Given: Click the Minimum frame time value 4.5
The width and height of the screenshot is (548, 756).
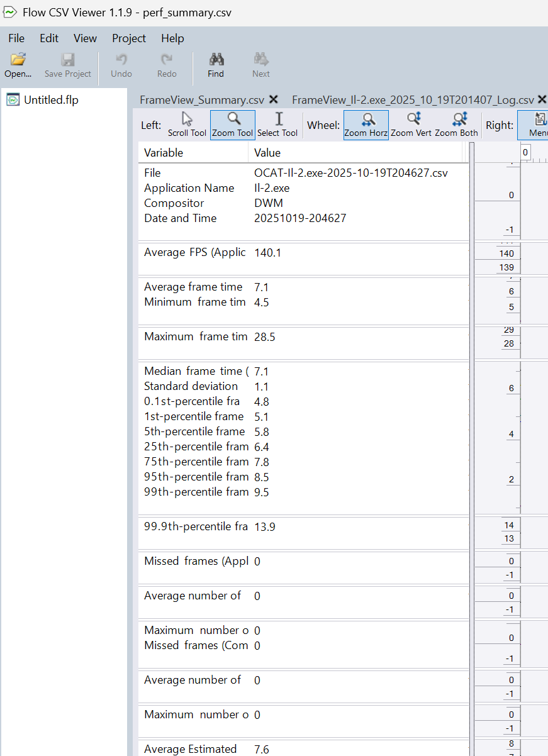Looking at the screenshot, I should (x=262, y=302).
